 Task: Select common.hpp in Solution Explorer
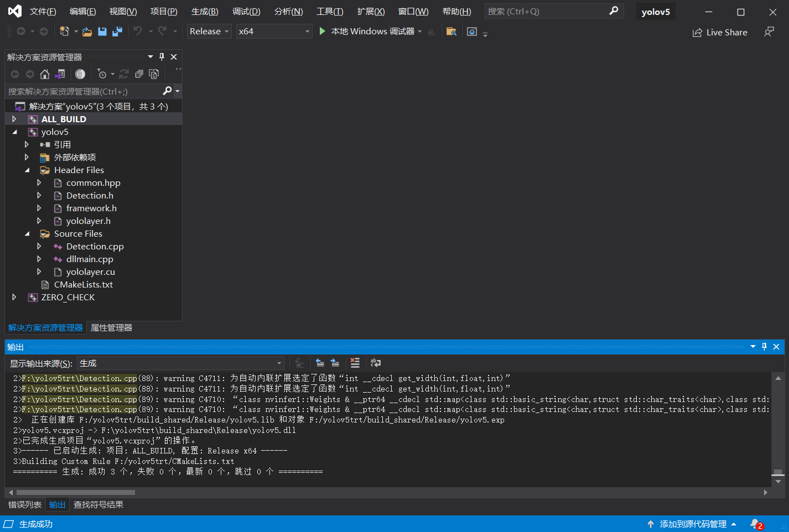point(93,182)
